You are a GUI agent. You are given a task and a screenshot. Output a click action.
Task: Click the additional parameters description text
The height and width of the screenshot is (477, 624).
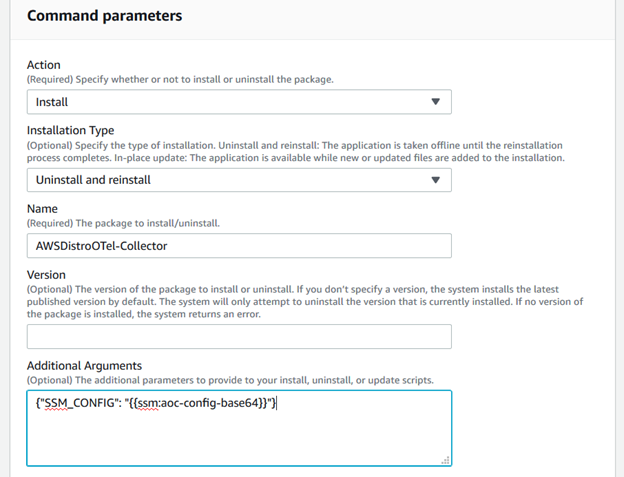230,380
